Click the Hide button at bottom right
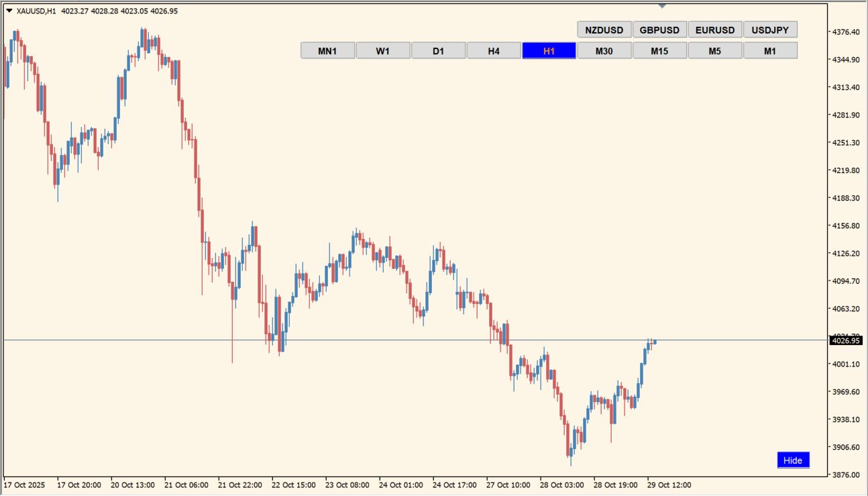 tap(793, 460)
